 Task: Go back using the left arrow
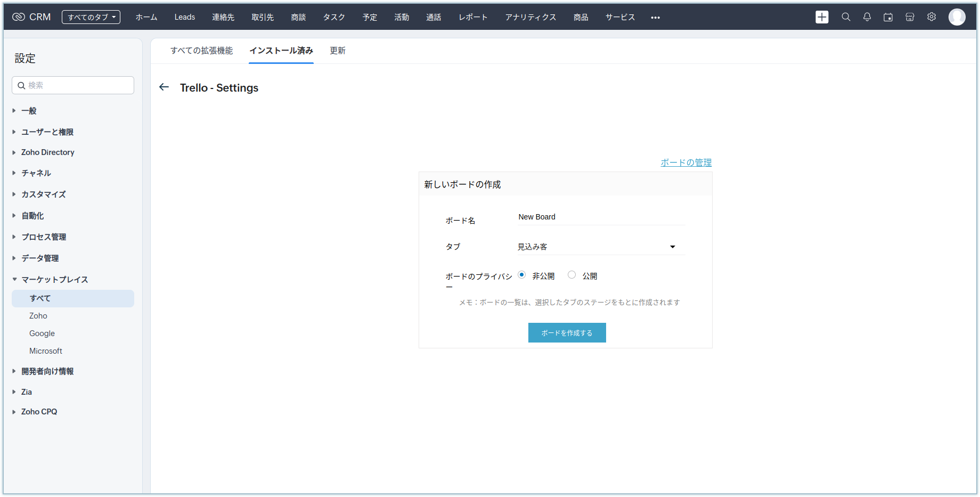pyautogui.click(x=164, y=87)
